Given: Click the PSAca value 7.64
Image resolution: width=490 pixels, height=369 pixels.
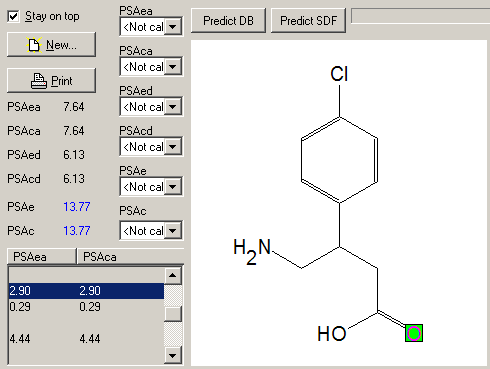Looking at the screenshot, I should point(74,131).
